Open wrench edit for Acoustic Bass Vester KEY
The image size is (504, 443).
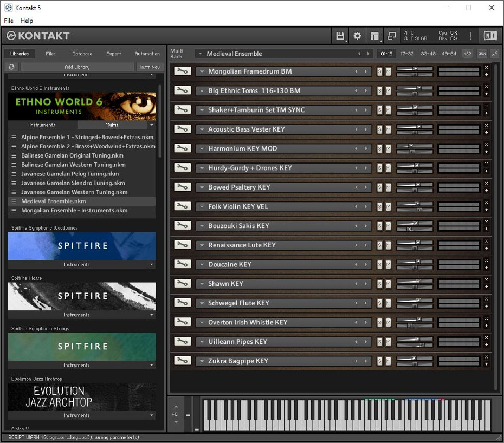(x=182, y=129)
